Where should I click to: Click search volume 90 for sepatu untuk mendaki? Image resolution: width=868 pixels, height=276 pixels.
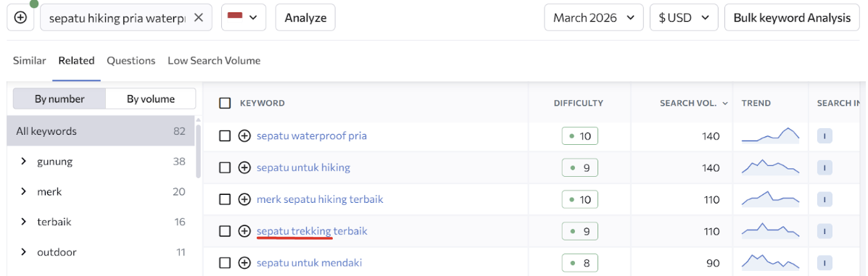click(712, 263)
